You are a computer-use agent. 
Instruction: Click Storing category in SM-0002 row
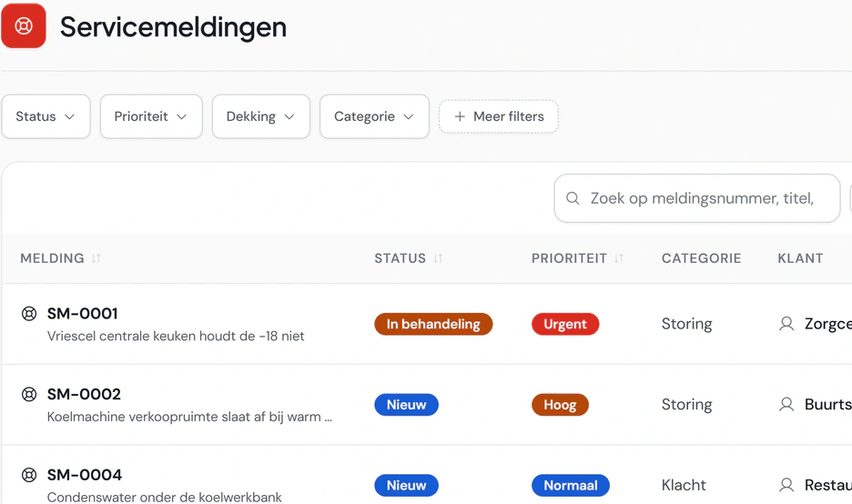click(x=686, y=404)
